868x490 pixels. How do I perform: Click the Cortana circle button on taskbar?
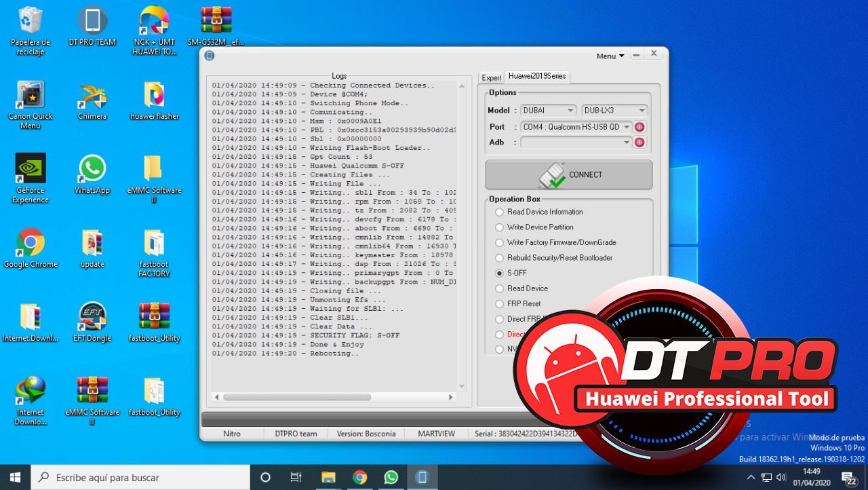[x=265, y=477]
